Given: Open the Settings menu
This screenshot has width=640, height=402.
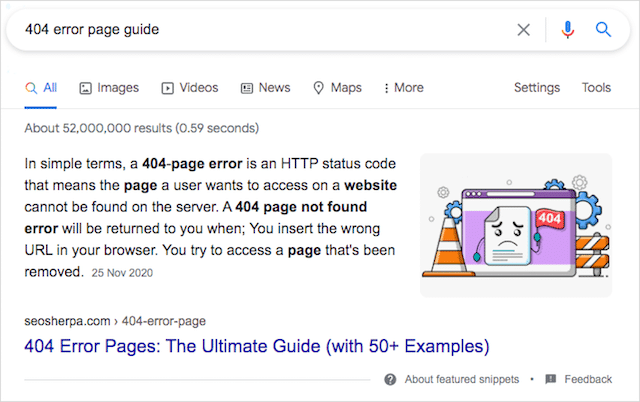Looking at the screenshot, I should tap(537, 88).
